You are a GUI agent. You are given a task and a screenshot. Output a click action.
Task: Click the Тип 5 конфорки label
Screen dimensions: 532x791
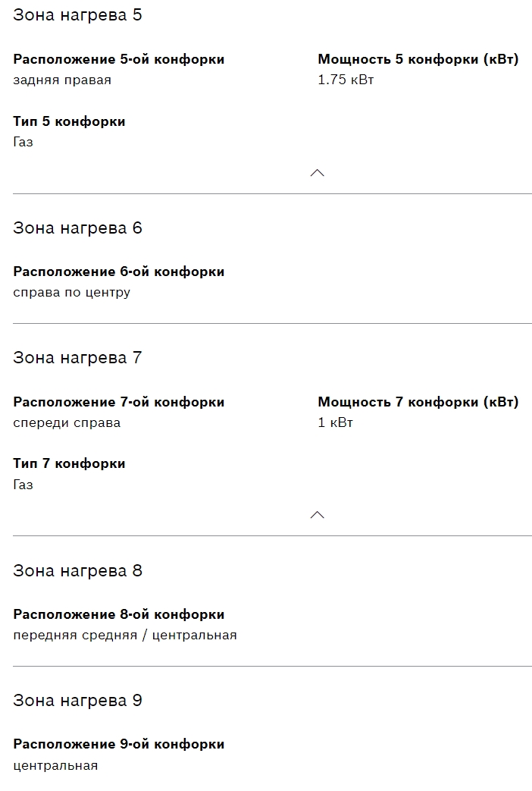(69, 121)
